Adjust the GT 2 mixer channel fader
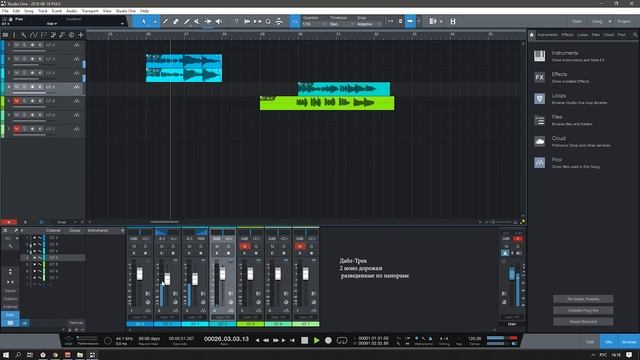 click(140, 273)
